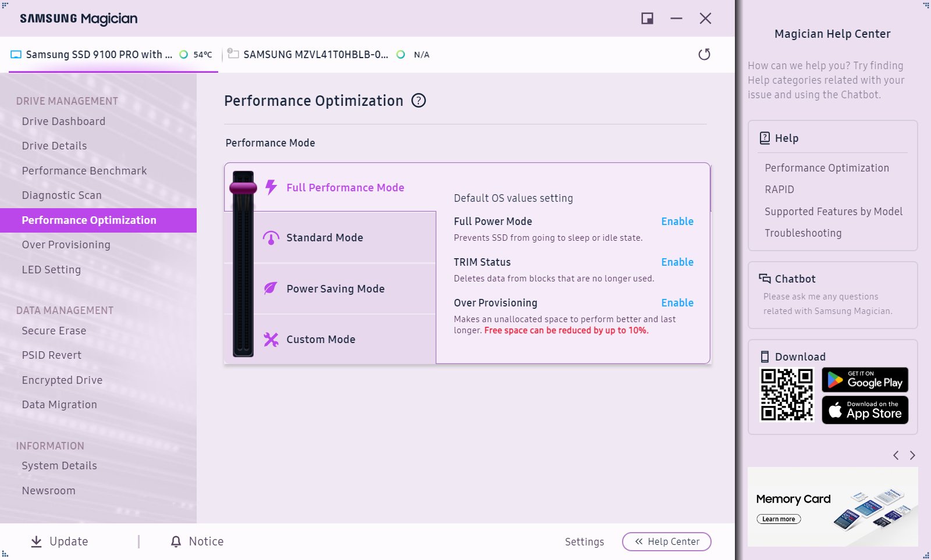The height and width of the screenshot is (560, 931).
Task: Click the Power Saving Mode leaf icon
Action: (271, 288)
